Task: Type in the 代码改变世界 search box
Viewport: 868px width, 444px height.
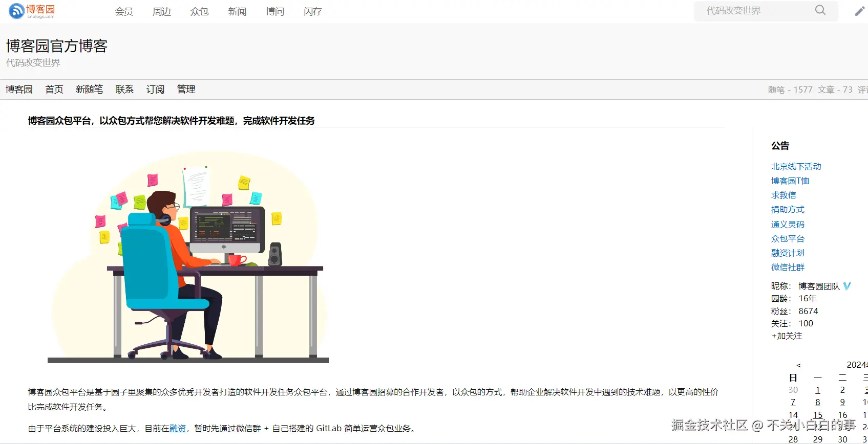Action: click(x=753, y=11)
